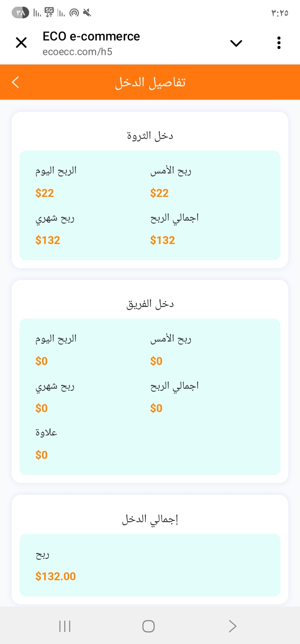Close the ECO e-commerce browser tab
Viewport: 300px width, 644px height.
21,43
